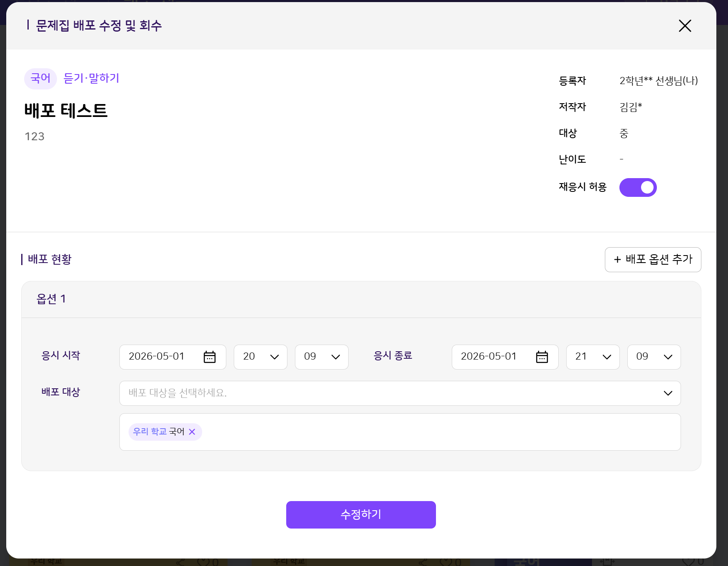728x566 pixels.
Task: Click the 수정하기 submit button
Action: [x=361, y=515]
